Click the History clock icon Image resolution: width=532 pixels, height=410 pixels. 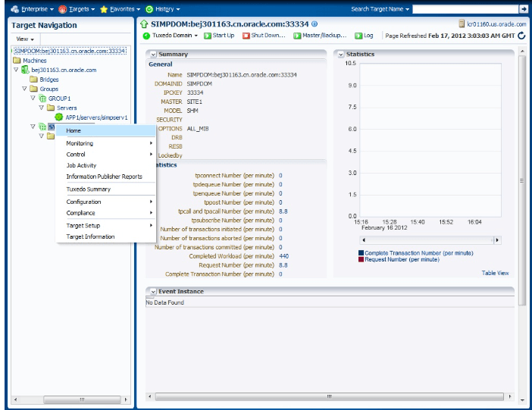tap(149, 10)
